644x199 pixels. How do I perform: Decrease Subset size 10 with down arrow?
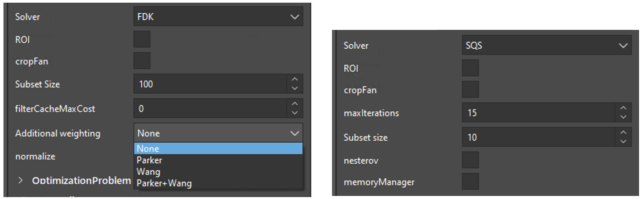click(623, 142)
